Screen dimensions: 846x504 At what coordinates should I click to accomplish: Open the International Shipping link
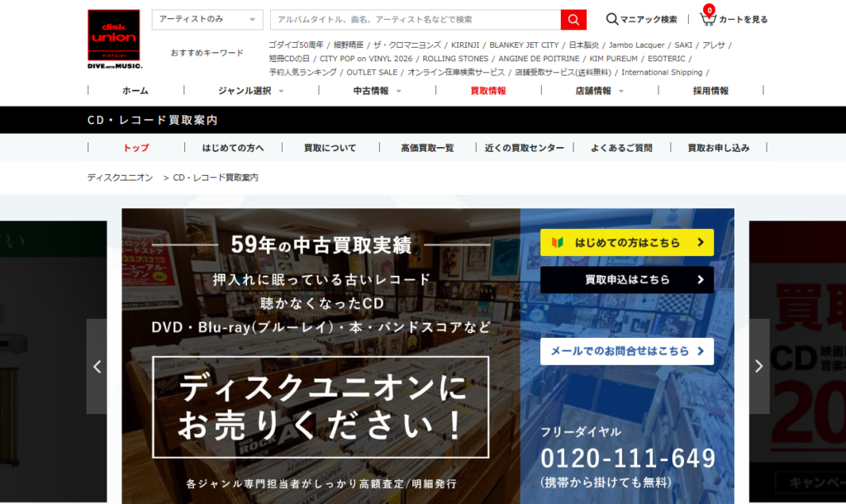point(662,72)
